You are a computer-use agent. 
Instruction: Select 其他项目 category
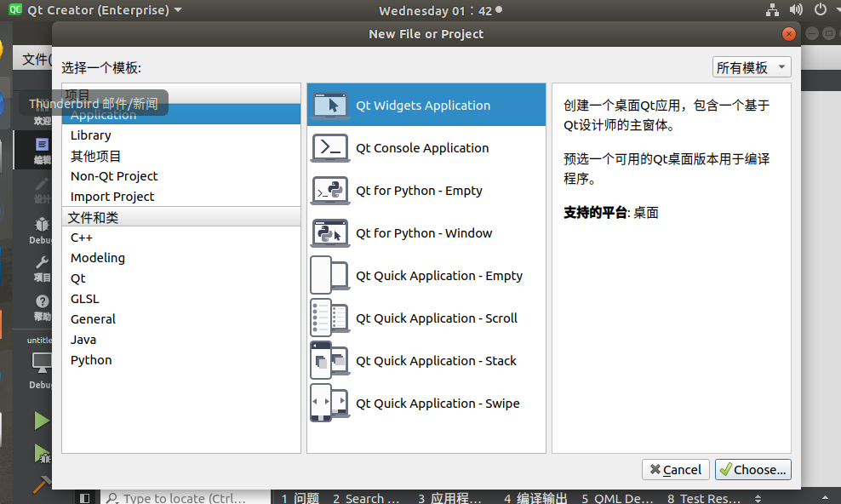181,156
